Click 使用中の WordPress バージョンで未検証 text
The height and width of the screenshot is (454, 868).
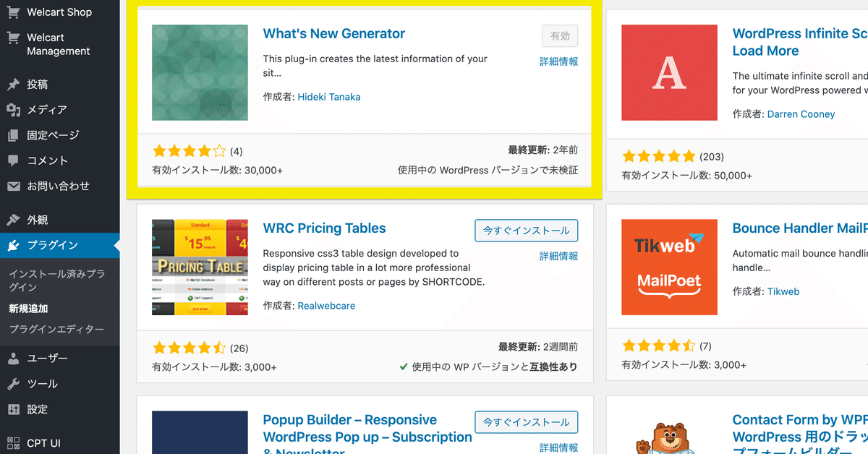coord(488,171)
